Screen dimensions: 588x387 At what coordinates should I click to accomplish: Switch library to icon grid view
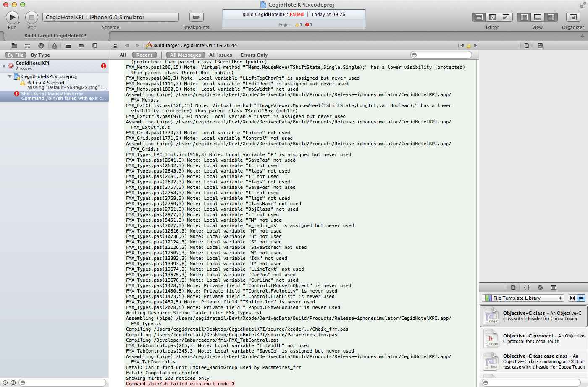pyautogui.click(x=572, y=298)
